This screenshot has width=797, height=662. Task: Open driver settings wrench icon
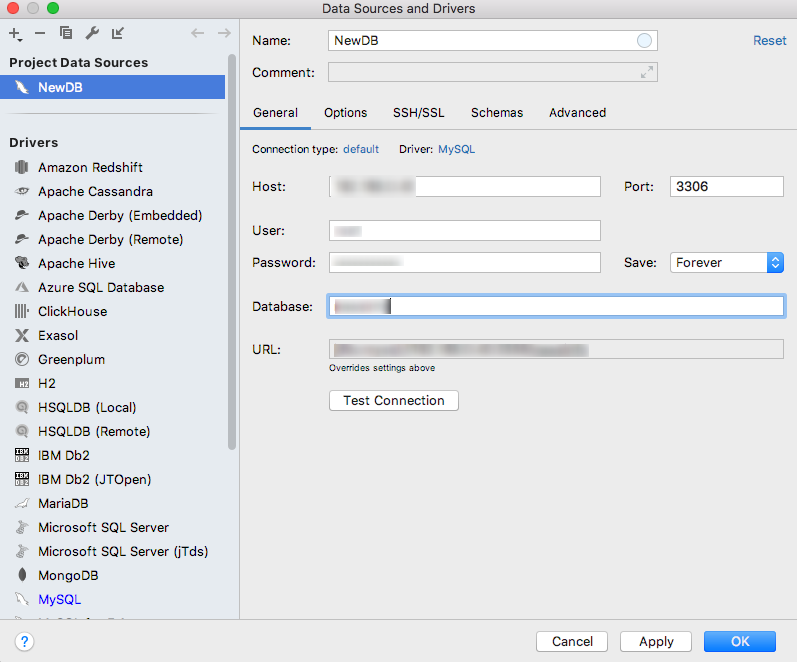coord(92,33)
